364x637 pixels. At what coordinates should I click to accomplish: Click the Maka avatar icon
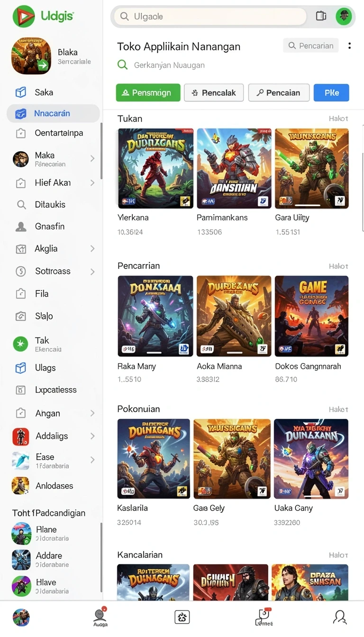point(20,159)
